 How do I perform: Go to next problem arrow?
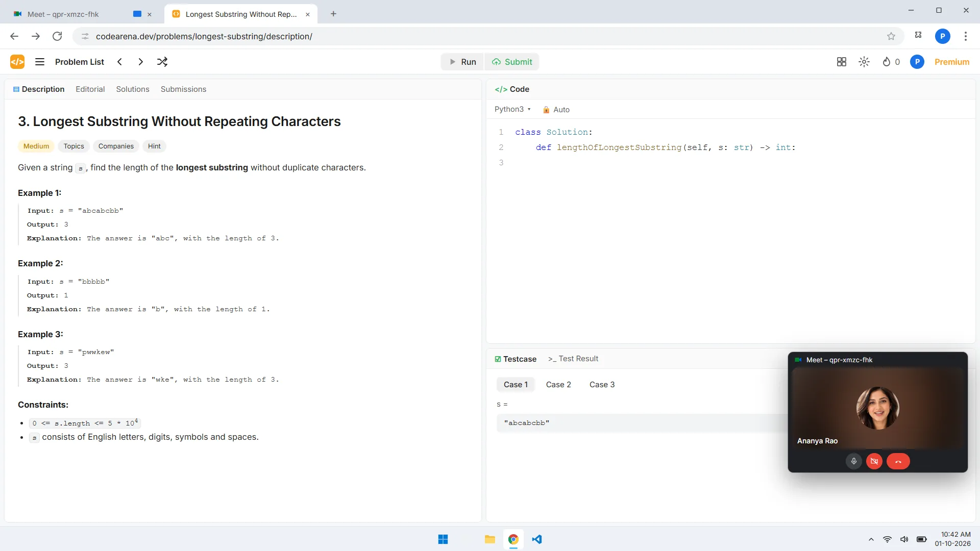click(140, 62)
